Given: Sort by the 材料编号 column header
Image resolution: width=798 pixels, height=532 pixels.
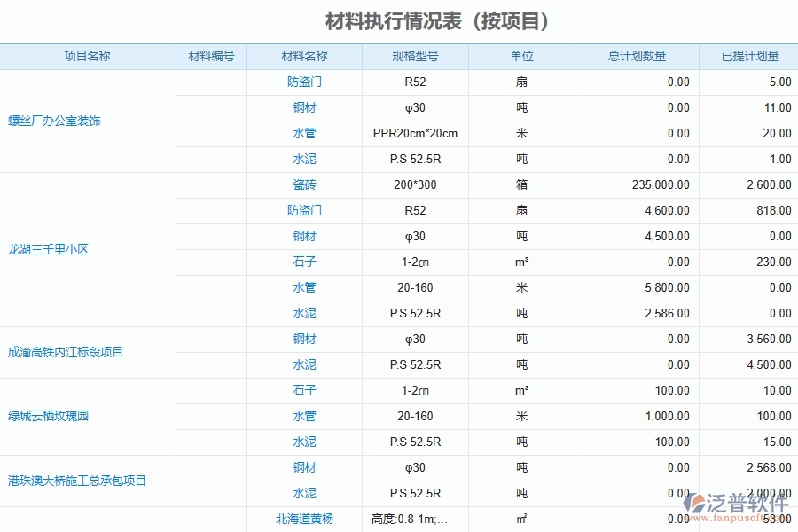Looking at the screenshot, I should tap(211, 55).
